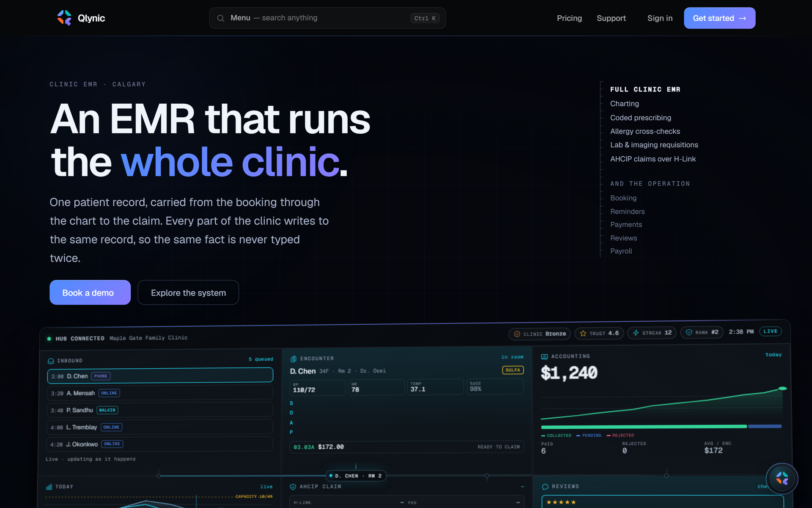
Task: Click the Qlynic logo icon
Action: point(64,18)
